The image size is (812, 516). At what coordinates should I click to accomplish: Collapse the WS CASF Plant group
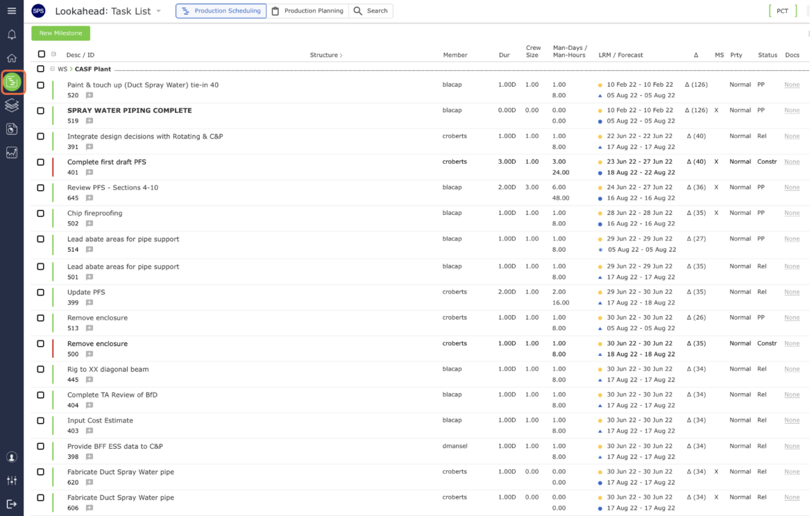coord(52,69)
